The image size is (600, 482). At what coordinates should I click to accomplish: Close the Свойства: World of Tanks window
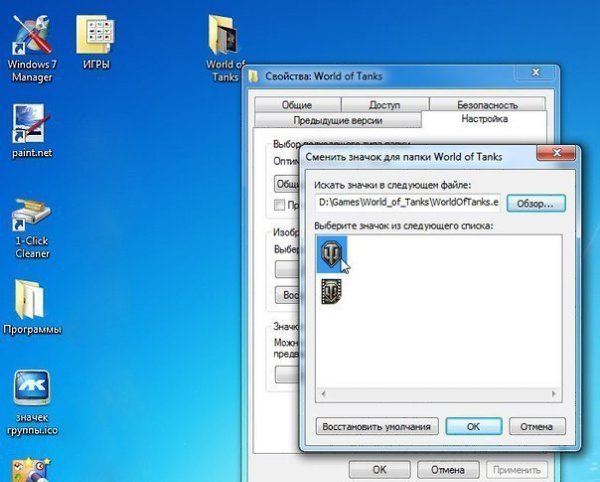(536, 72)
